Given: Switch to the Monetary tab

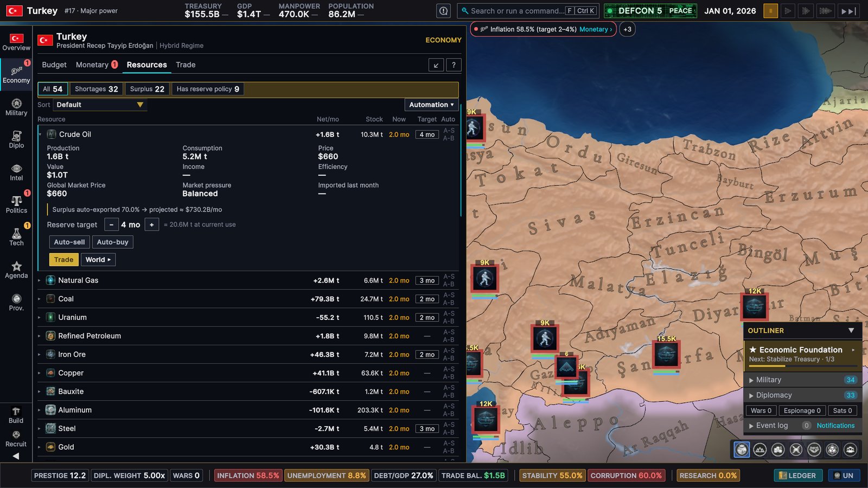Looking at the screenshot, I should (x=97, y=65).
